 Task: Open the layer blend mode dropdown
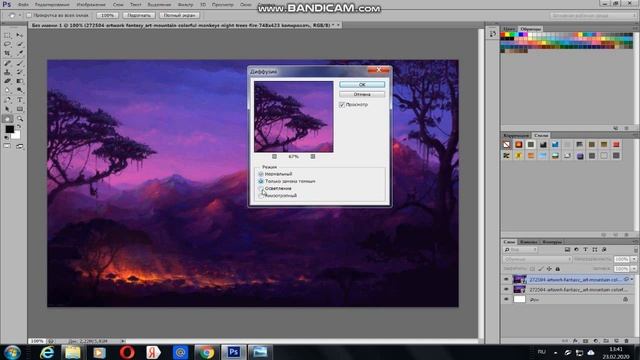pyautogui.click(x=537, y=259)
